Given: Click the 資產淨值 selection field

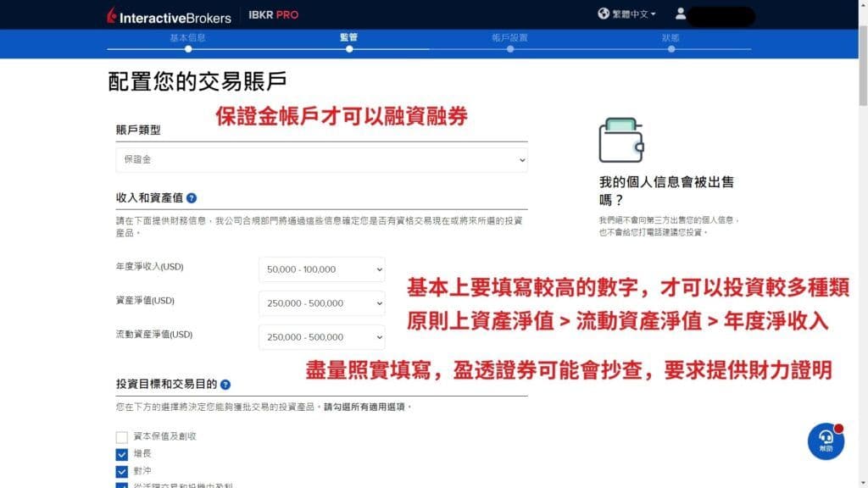Looking at the screenshot, I should (320, 302).
